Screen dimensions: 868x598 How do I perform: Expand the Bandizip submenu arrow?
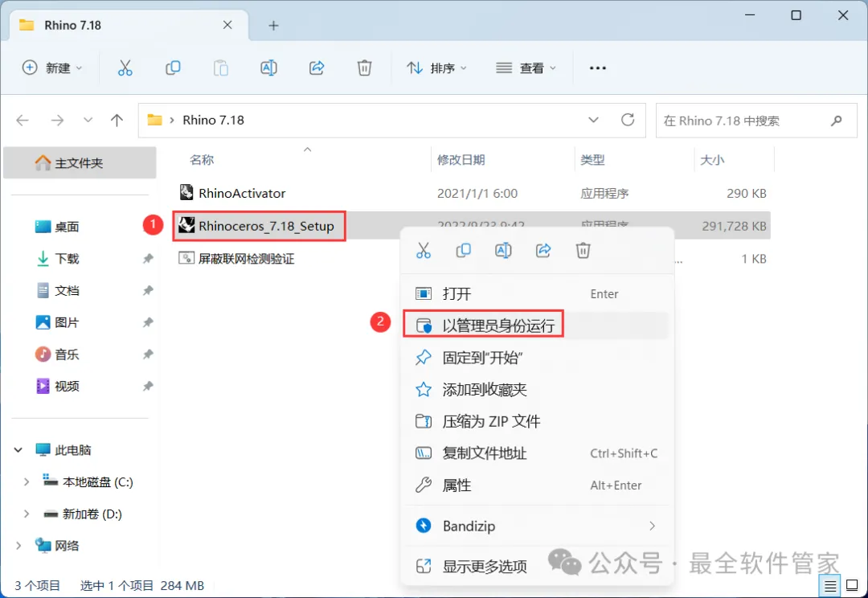click(652, 526)
